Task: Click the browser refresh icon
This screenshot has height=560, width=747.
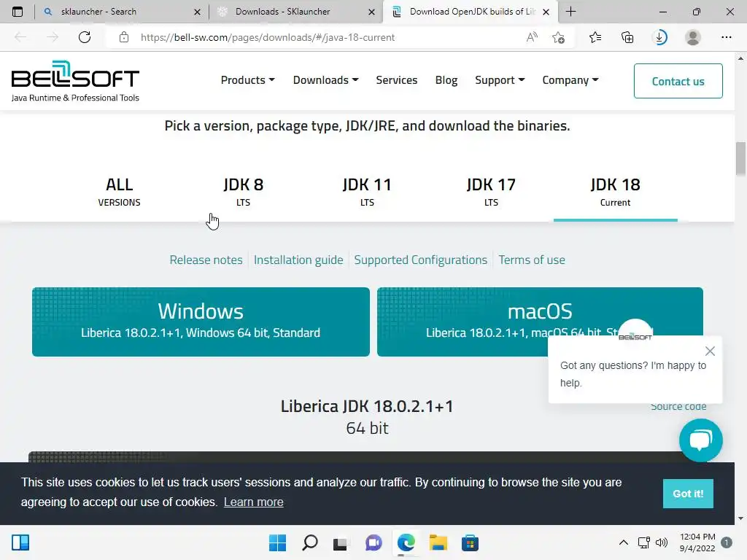Action: click(x=85, y=37)
